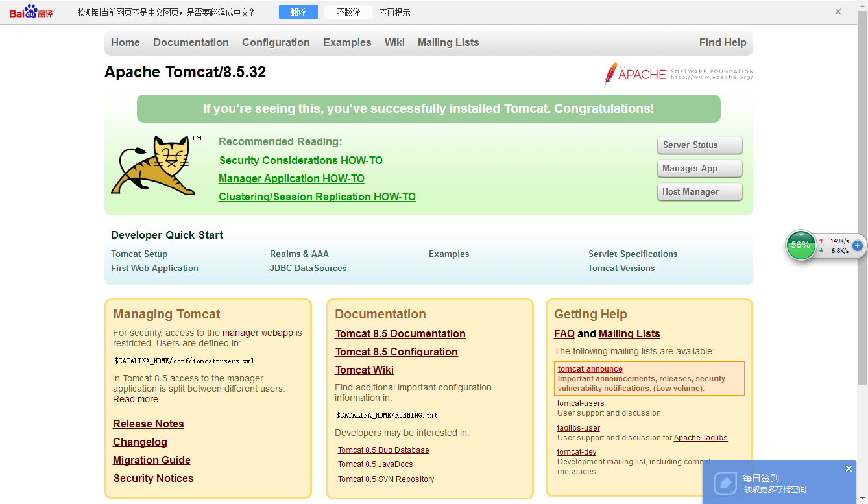The height and width of the screenshot is (504, 868).
Task: Open the Release Notes link
Action: pos(149,424)
